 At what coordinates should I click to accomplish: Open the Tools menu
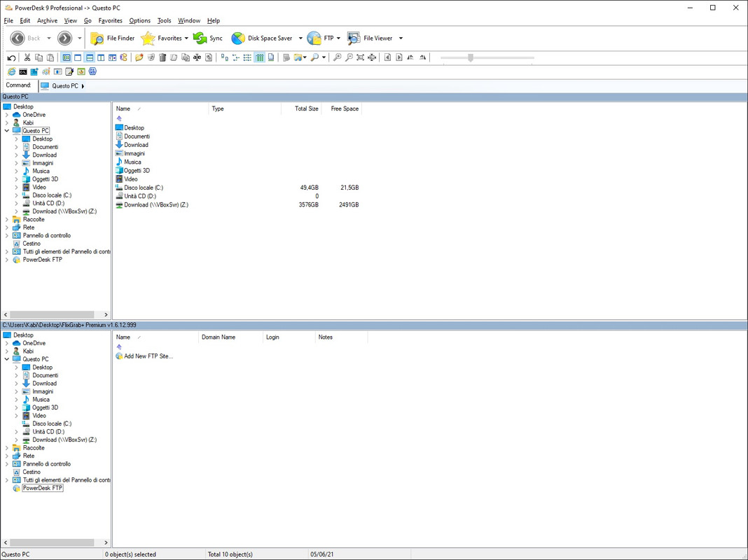pyautogui.click(x=164, y=20)
